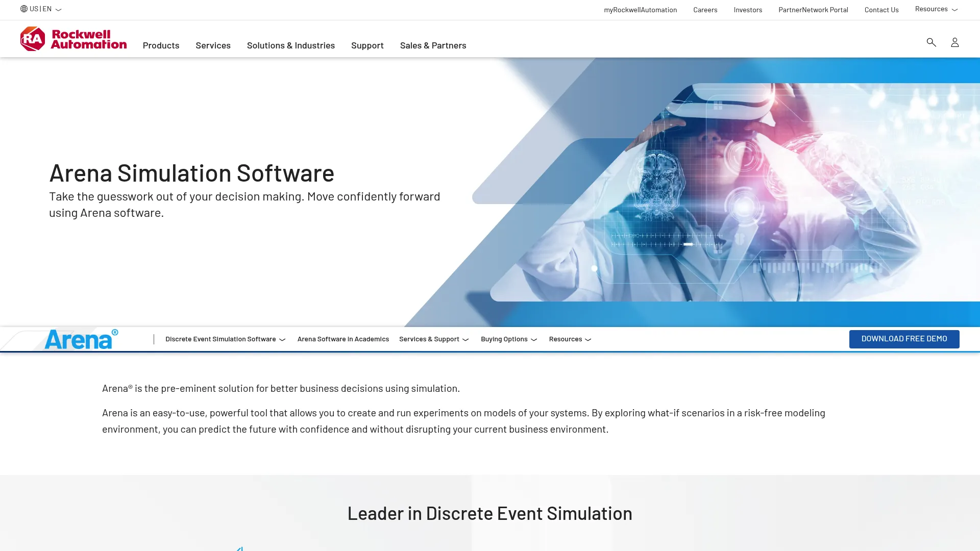Click the 'Arena® is the pre-eminent solution' sentence
Image resolution: width=980 pixels, height=551 pixels.
[x=281, y=388]
